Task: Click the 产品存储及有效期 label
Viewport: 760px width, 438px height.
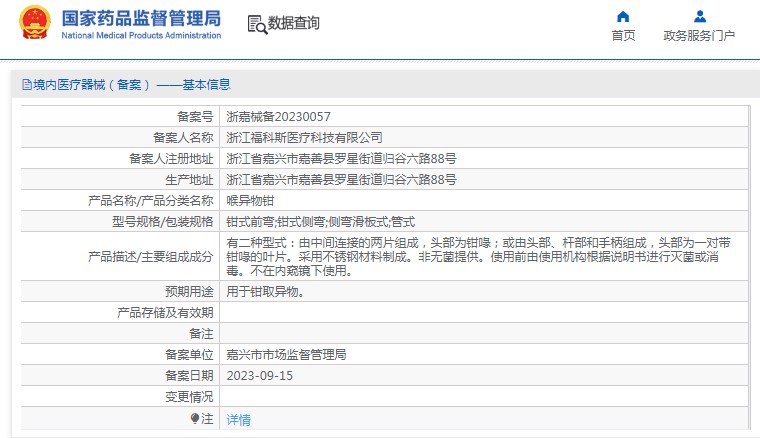Action: tap(165, 313)
